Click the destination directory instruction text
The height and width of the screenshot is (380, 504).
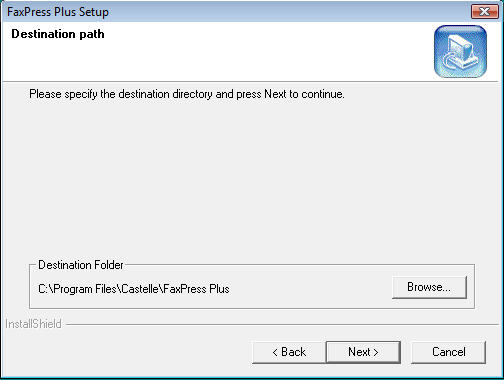[187, 94]
